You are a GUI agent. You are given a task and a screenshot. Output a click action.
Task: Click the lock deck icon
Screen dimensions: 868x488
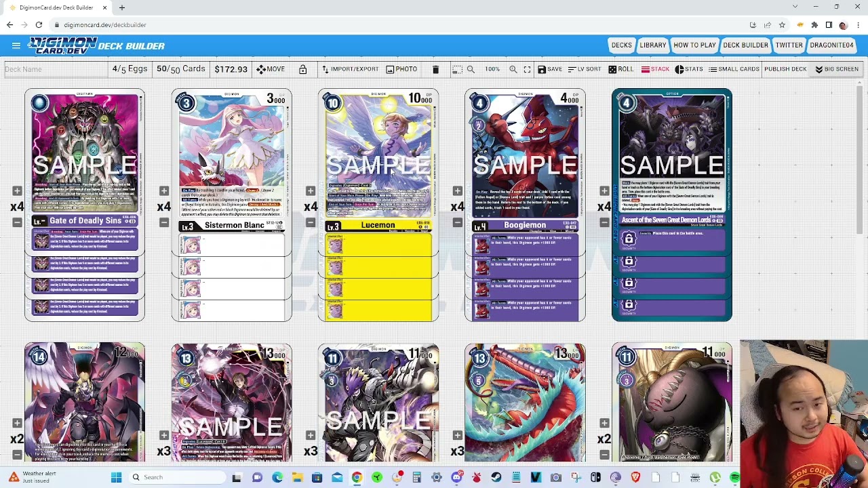[303, 69]
